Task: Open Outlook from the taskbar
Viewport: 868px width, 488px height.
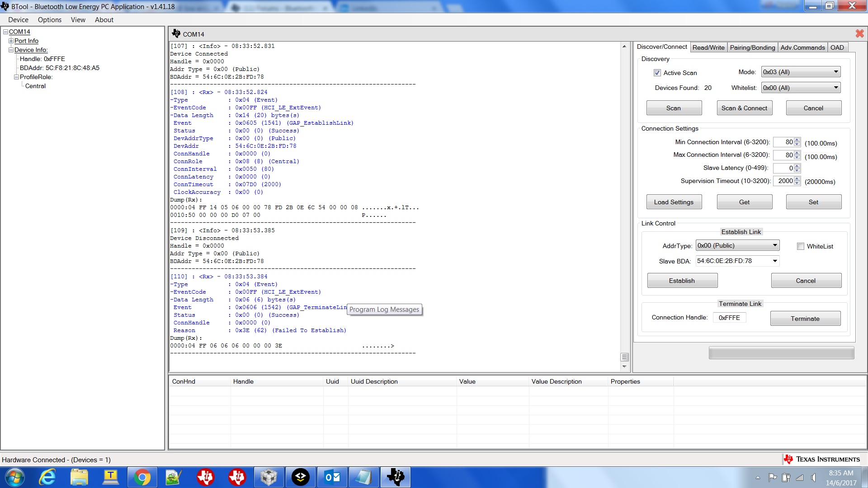Action: [x=332, y=477]
